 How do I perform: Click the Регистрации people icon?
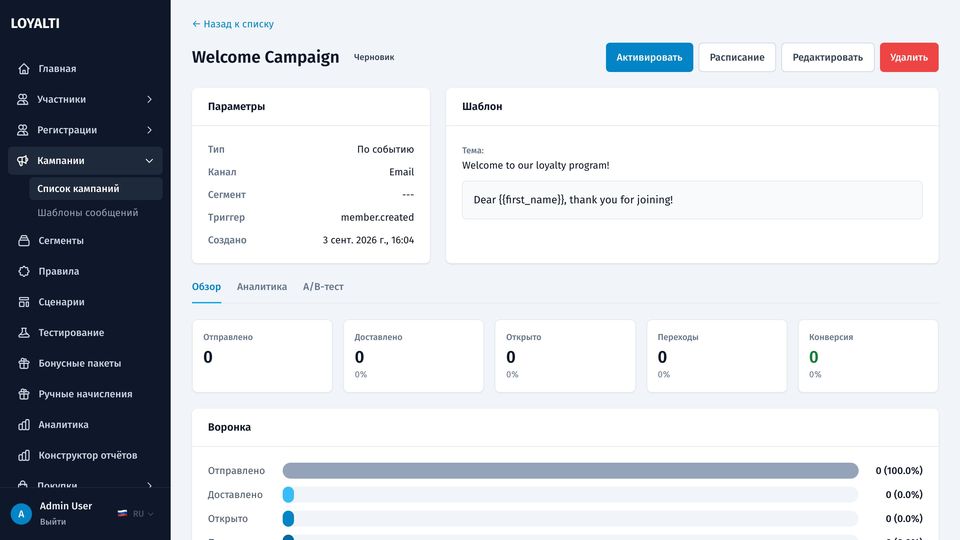point(23,130)
